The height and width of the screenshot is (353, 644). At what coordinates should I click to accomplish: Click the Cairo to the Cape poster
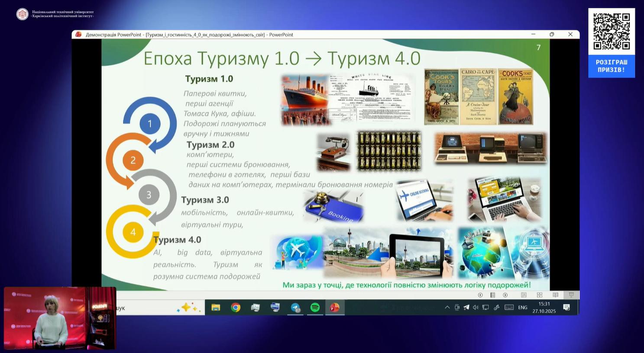478,97
